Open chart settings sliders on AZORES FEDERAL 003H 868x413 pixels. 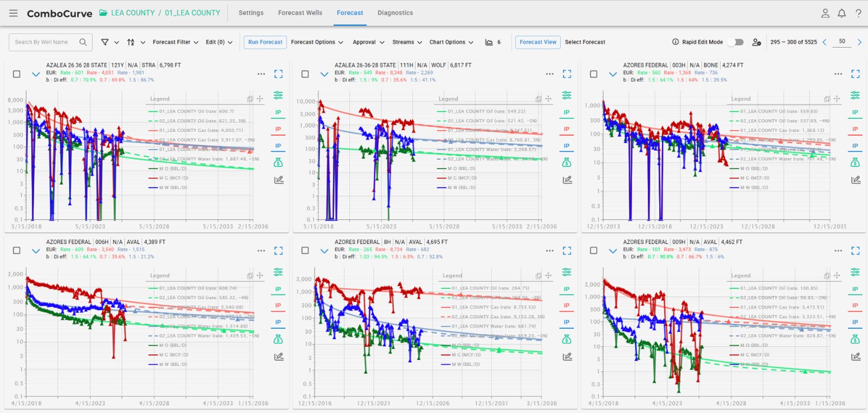[x=855, y=95]
